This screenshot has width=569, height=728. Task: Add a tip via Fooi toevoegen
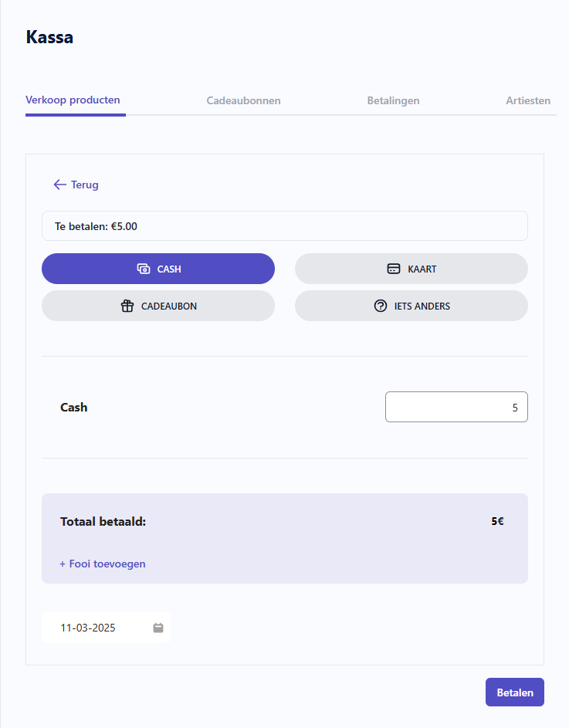102,564
